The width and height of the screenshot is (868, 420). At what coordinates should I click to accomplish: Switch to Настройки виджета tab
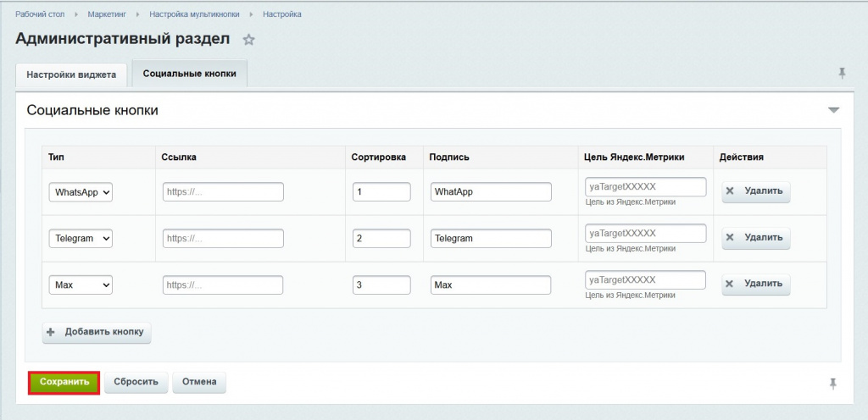pyautogui.click(x=71, y=75)
